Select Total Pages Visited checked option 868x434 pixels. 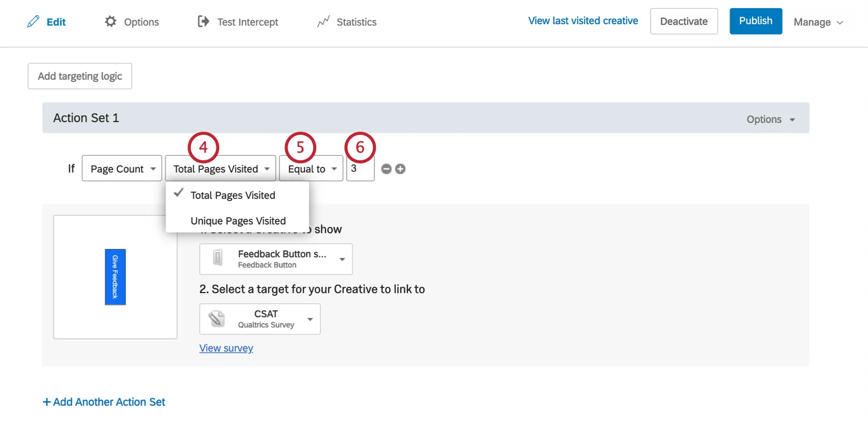pos(232,196)
